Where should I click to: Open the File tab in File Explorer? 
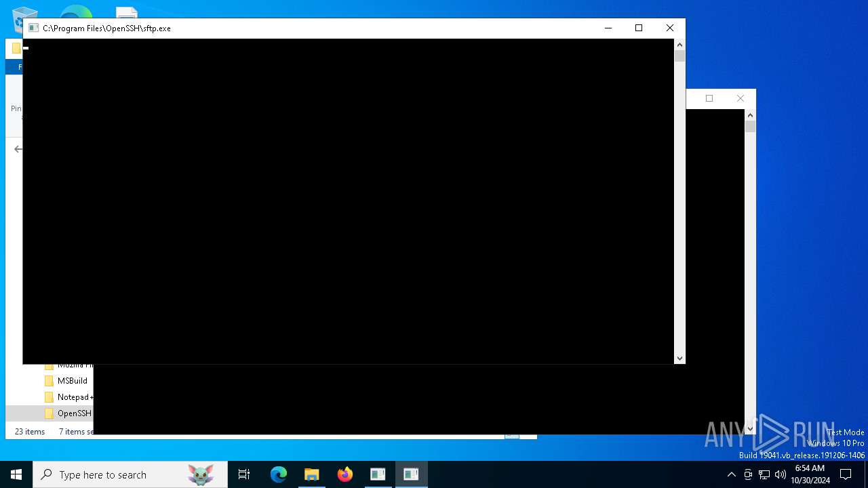tap(14, 67)
